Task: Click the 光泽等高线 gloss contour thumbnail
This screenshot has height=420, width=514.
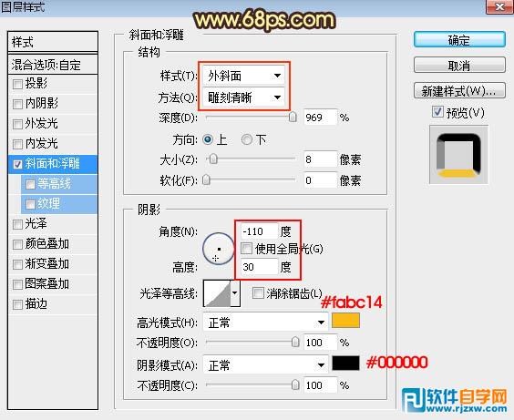Action: point(217,292)
